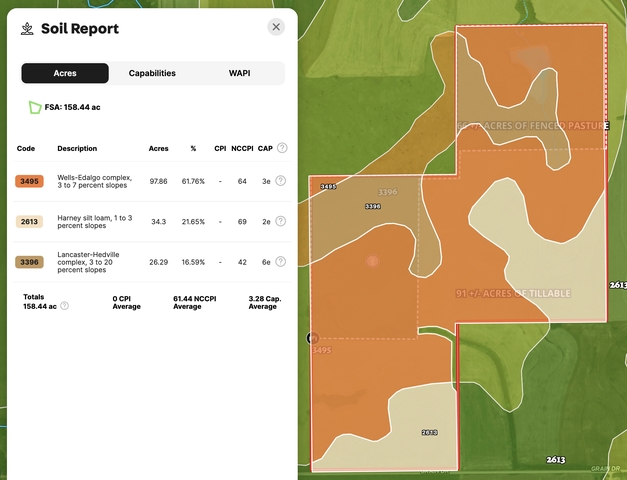The width and height of the screenshot is (627, 480).
Task: Click help icon for Lancaster-Hedville 6e row
Action: point(281,262)
